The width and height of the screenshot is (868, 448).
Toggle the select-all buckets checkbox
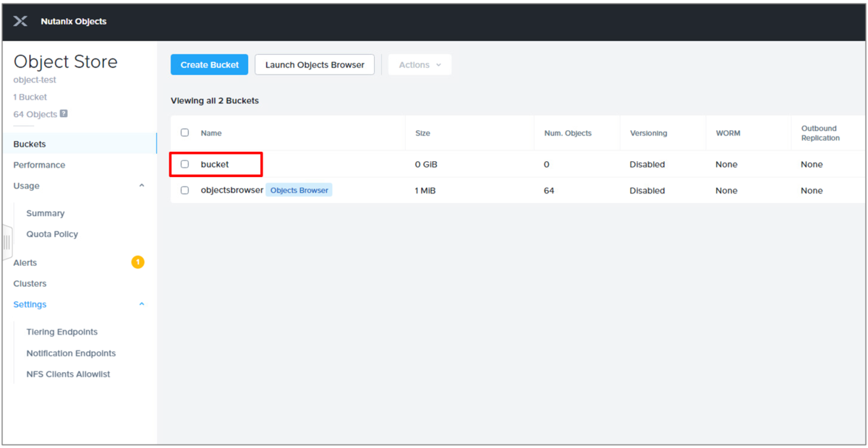coord(184,133)
